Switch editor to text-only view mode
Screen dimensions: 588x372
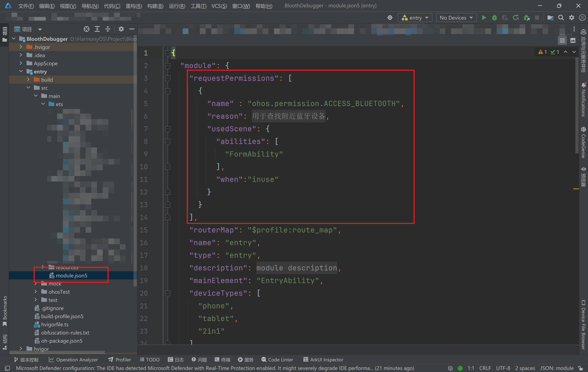pos(562,41)
